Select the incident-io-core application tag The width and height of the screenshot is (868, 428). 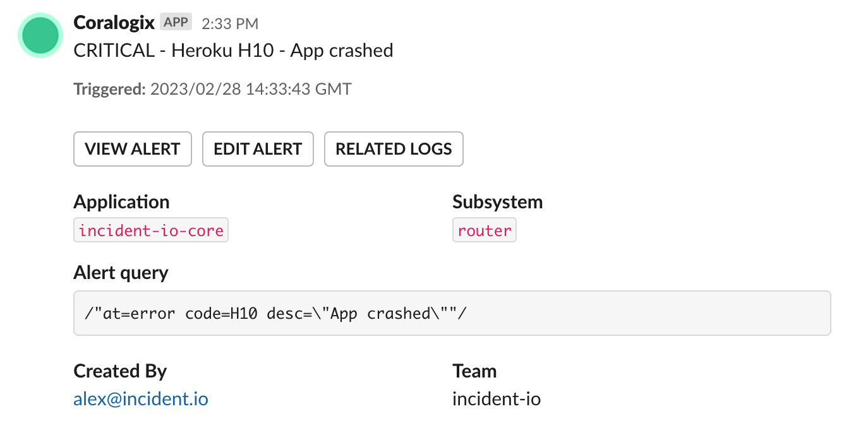click(151, 230)
